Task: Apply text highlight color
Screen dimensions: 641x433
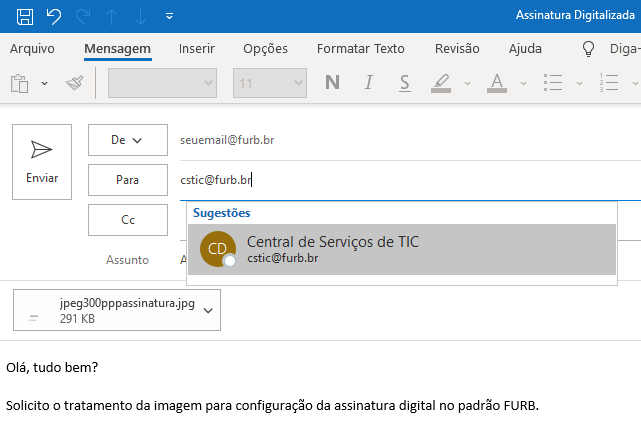Action: pyautogui.click(x=441, y=83)
